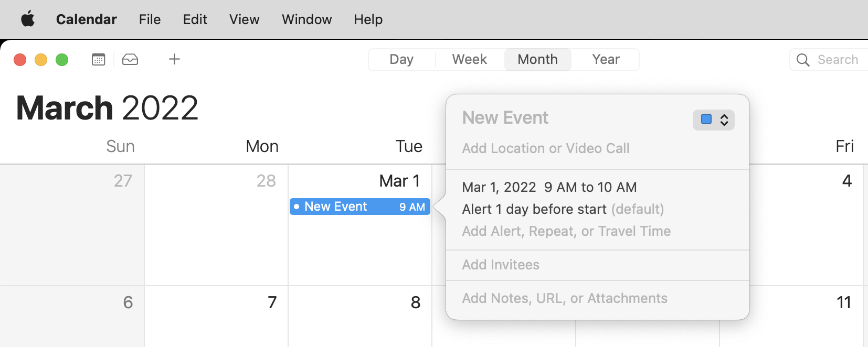Click the blue calendar color swatch
868x347 pixels.
706,120
